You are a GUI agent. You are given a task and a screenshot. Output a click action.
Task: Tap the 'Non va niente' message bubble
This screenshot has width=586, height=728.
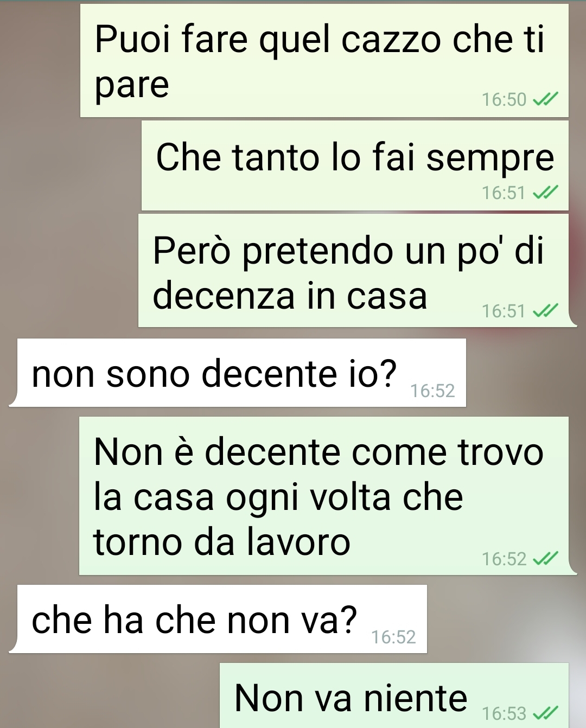pos(394,695)
